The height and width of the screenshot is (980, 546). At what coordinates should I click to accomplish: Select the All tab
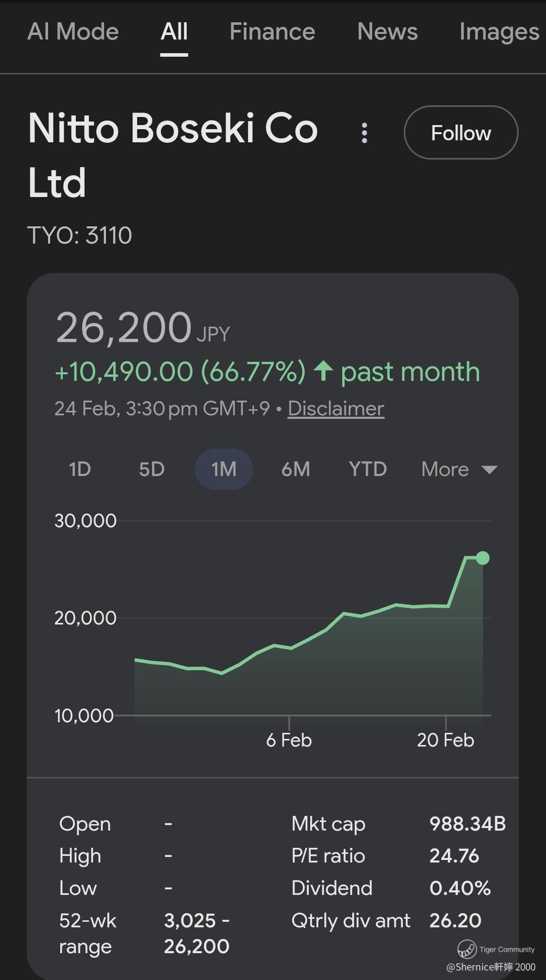(174, 31)
